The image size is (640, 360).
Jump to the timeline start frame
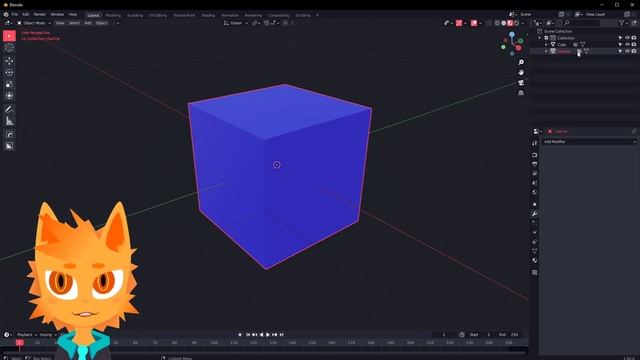click(x=248, y=335)
